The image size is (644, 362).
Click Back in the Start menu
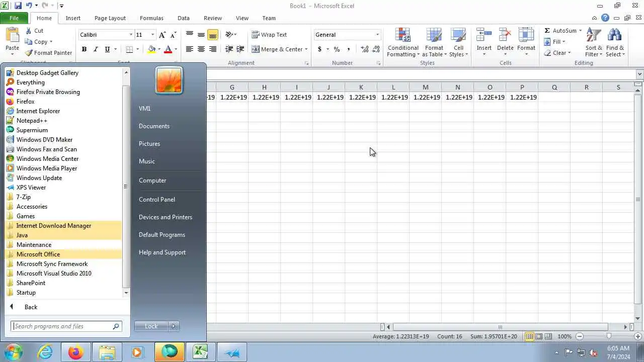click(x=31, y=307)
